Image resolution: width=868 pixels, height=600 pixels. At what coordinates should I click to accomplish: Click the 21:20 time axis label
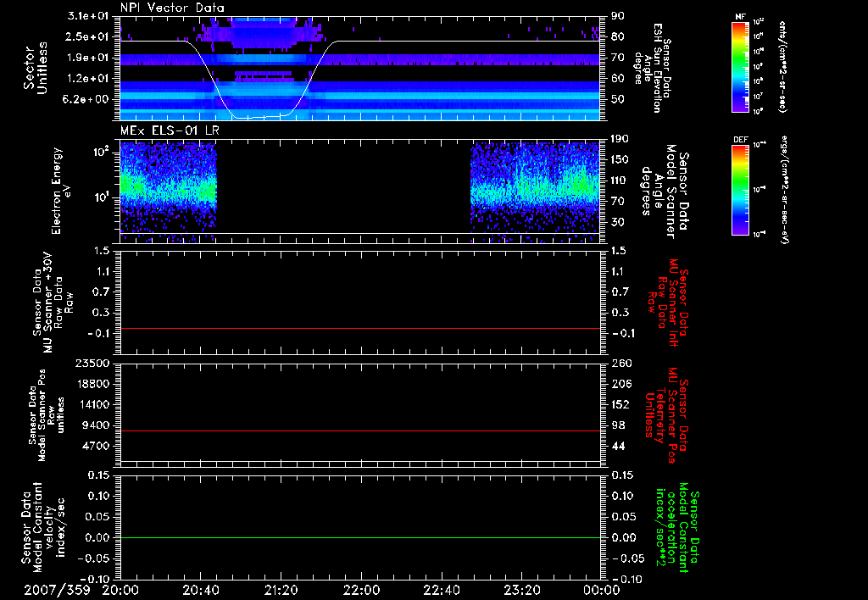point(281,590)
